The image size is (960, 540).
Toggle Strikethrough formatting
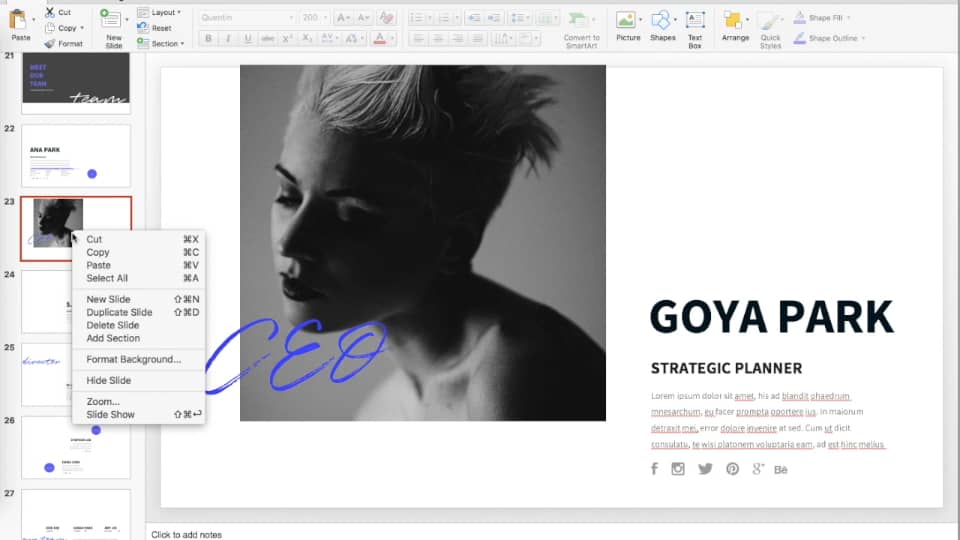tap(268, 39)
